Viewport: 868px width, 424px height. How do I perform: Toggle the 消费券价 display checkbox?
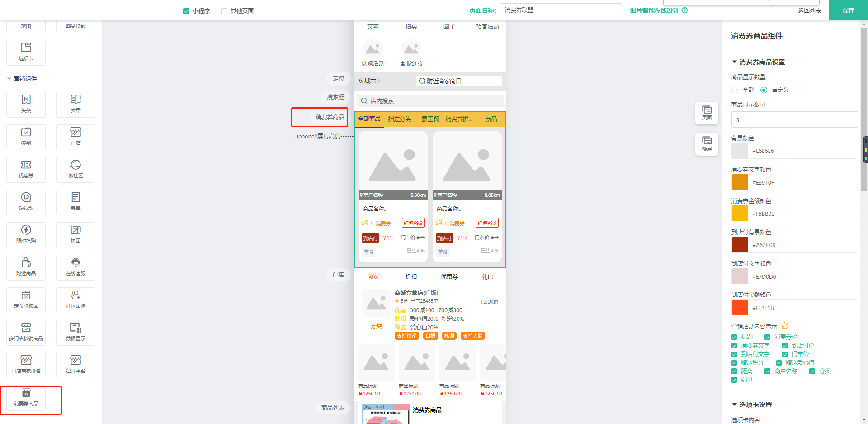(x=768, y=337)
